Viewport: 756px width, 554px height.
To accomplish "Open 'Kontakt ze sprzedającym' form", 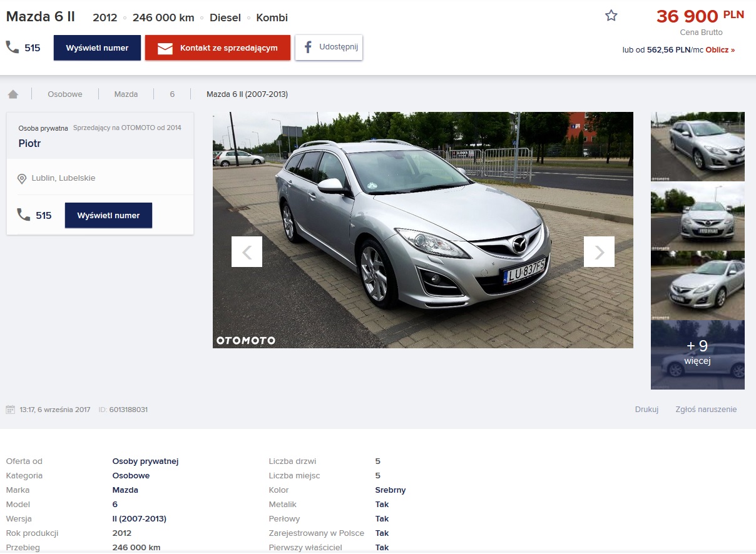I will (x=218, y=48).
